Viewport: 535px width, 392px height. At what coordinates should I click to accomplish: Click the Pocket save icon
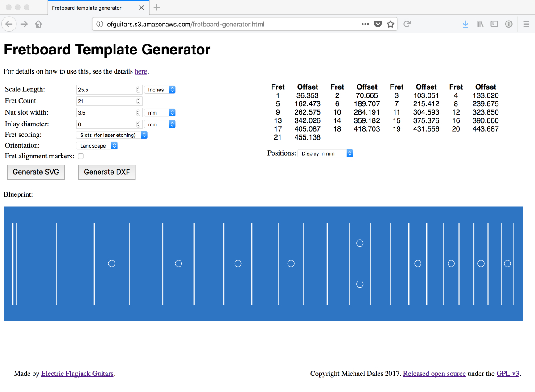(378, 24)
